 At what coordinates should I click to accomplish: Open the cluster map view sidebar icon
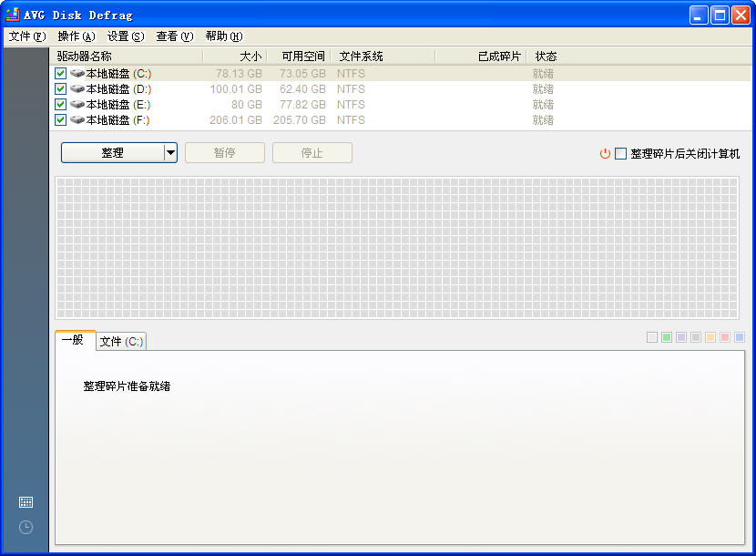pos(26,502)
